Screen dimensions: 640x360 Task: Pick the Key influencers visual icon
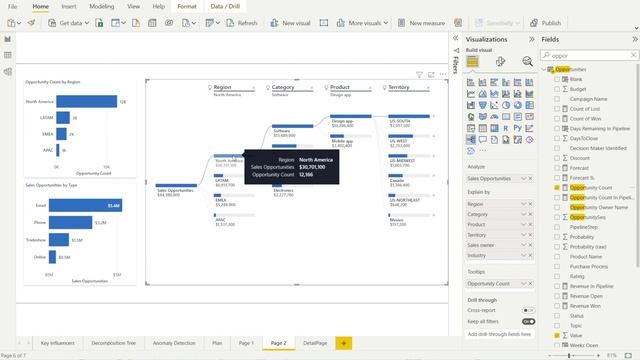click(529, 128)
